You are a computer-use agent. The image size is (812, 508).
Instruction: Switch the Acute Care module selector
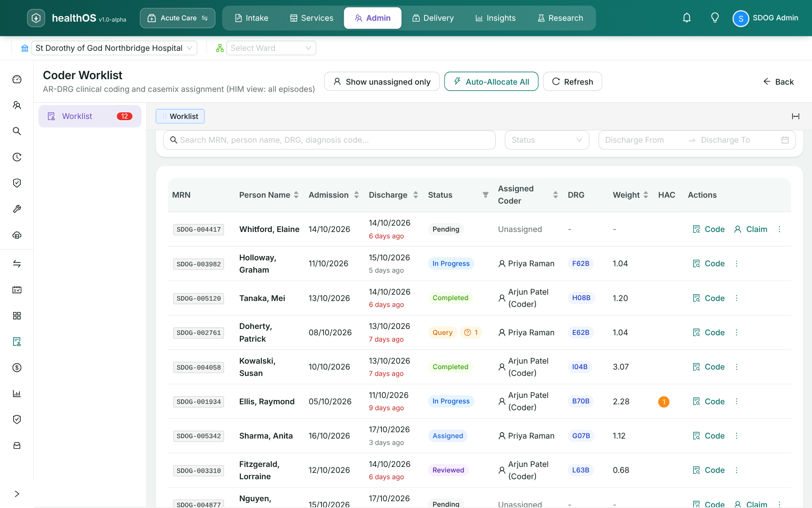tap(178, 18)
